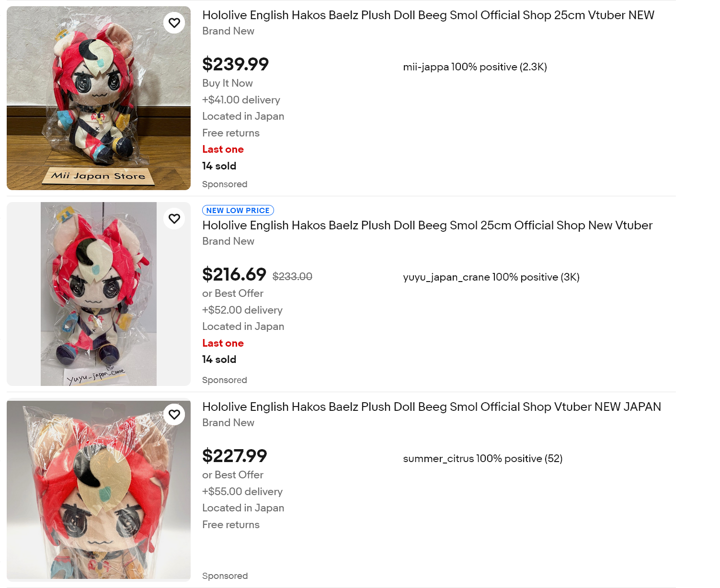This screenshot has width=720, height=588.
Task: Click Sponsored label under third listing
Action: pos(225,576)
